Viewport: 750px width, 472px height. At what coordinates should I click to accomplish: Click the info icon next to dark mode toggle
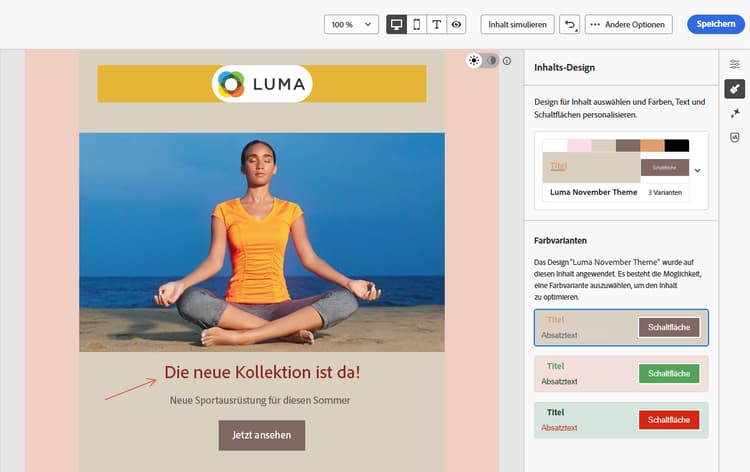point(507,61)
